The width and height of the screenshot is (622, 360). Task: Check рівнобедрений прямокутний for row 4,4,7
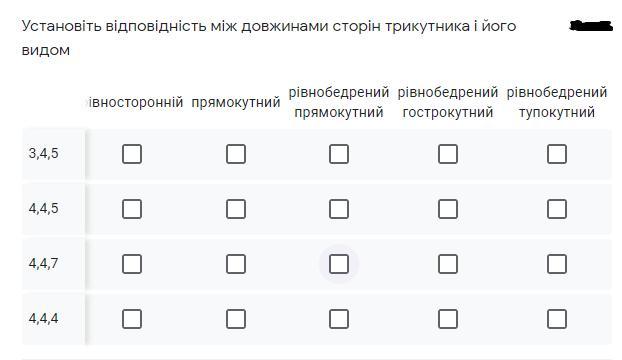[339, 264]
